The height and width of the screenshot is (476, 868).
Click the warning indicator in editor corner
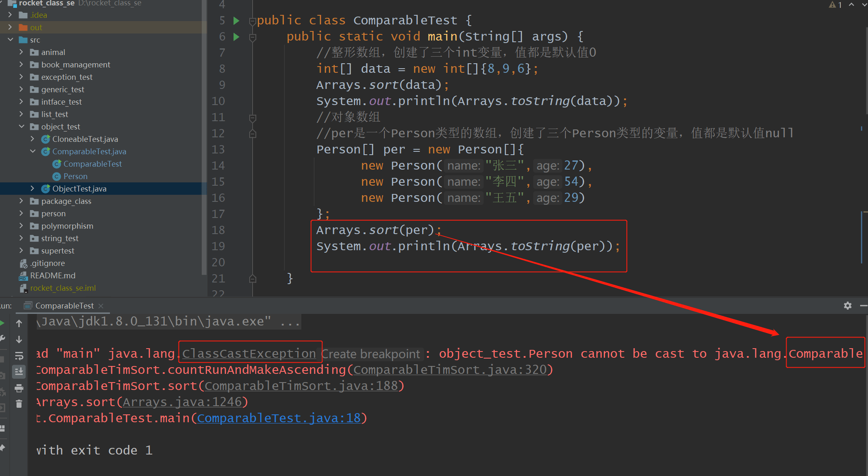[x=835, y=5]
